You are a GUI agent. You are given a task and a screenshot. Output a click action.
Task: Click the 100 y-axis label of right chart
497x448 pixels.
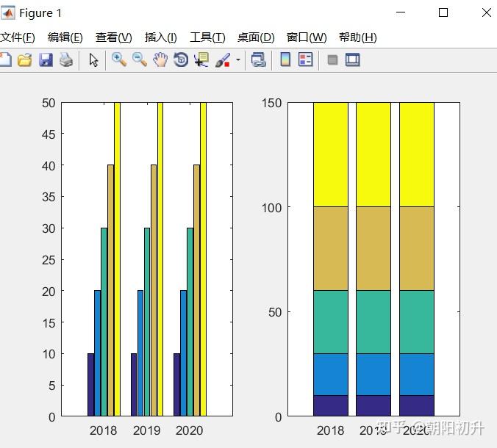coord(271,208)
